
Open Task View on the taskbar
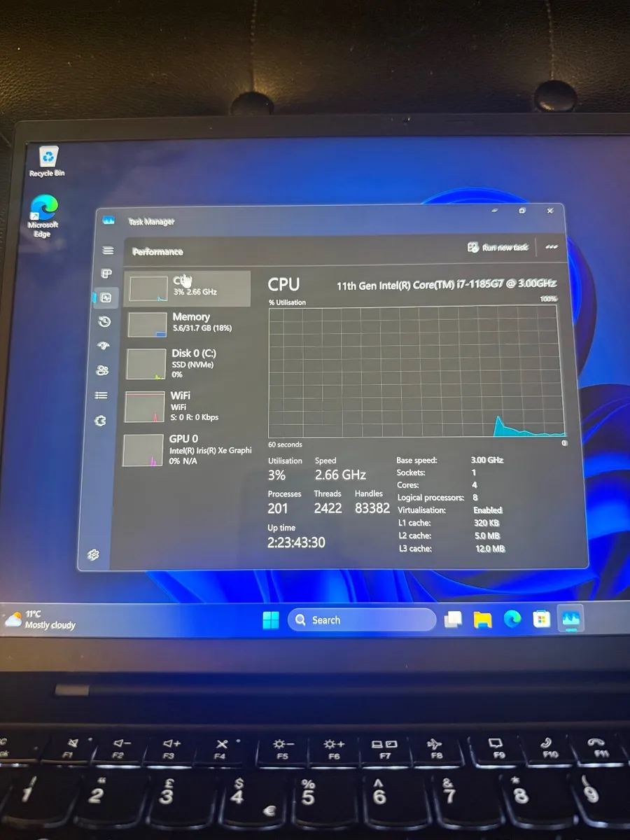[x=454, y=619]
